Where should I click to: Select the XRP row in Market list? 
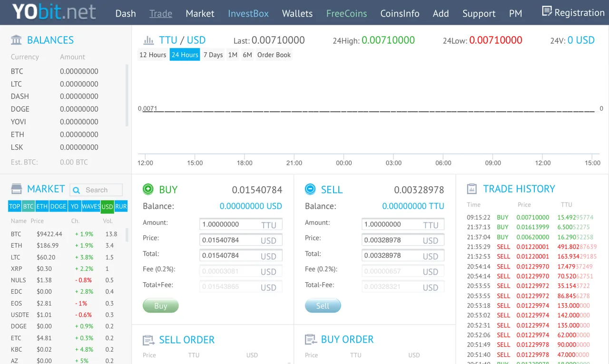(67, 268)
